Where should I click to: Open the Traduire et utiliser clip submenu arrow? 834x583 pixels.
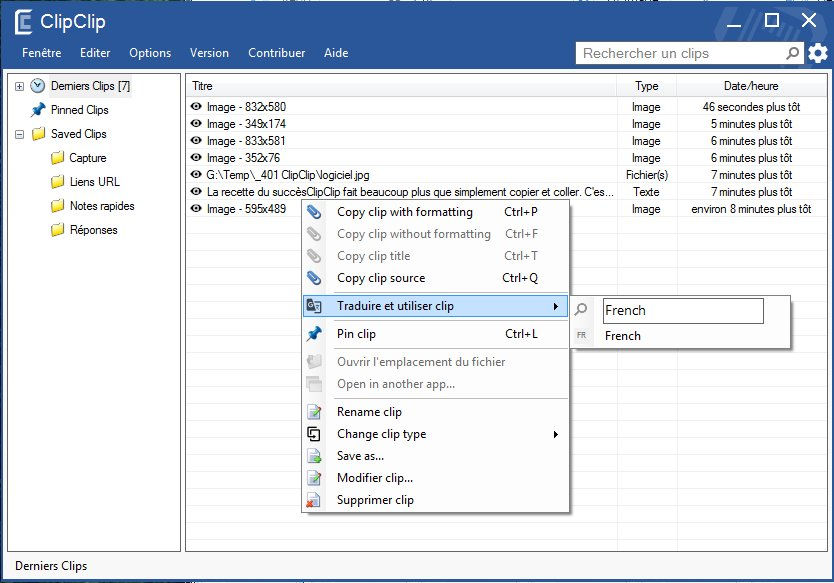[x=556, y=306]
